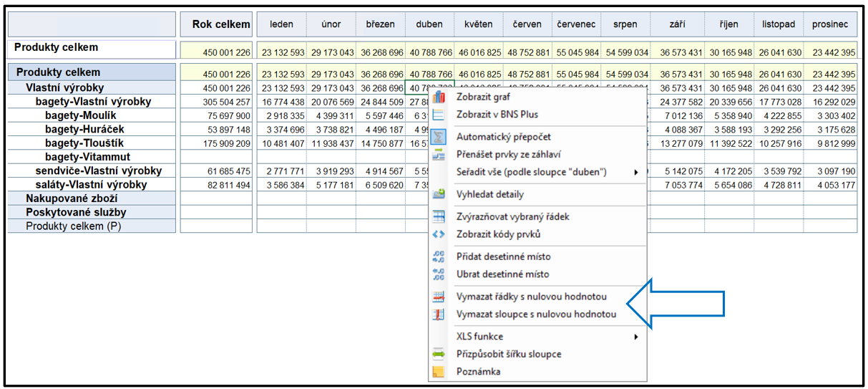Click the yellow note icon beside Poznámka

(x=439, y=372)
